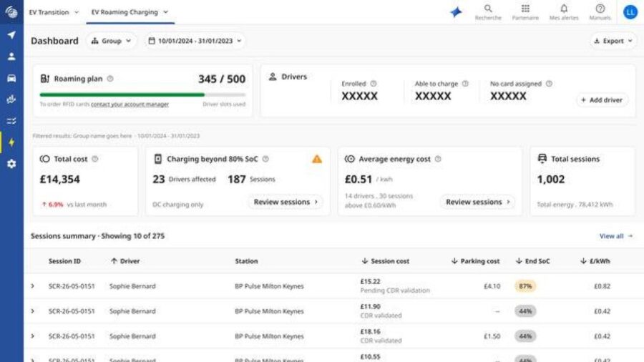Viewport: 644px width, 362px height.
Task: Open the navigation arrow sidebar icon
Action: pos(11,35)
